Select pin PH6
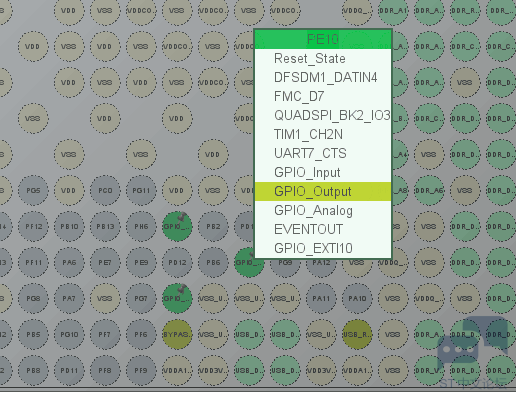The height and width of the screenshot is (399, 516). click(141, 226)
